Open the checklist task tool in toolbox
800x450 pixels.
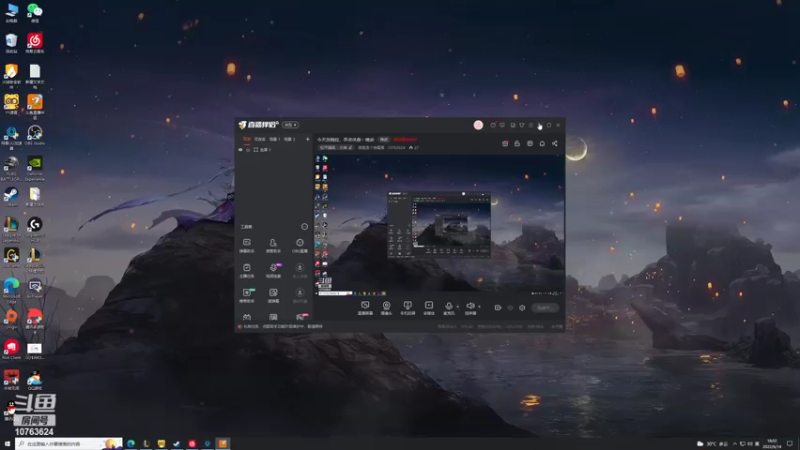(x=247, y=270)
